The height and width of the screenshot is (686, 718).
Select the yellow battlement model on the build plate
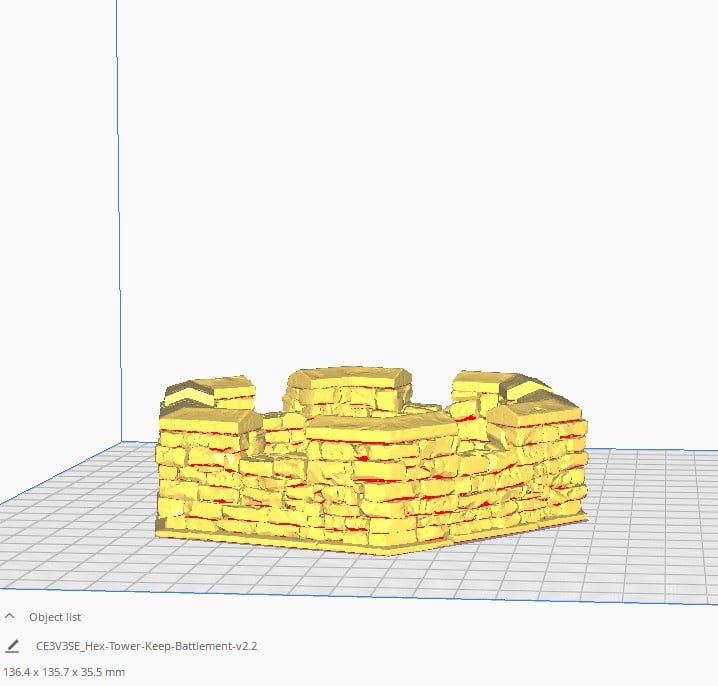(x=372, y=460)
